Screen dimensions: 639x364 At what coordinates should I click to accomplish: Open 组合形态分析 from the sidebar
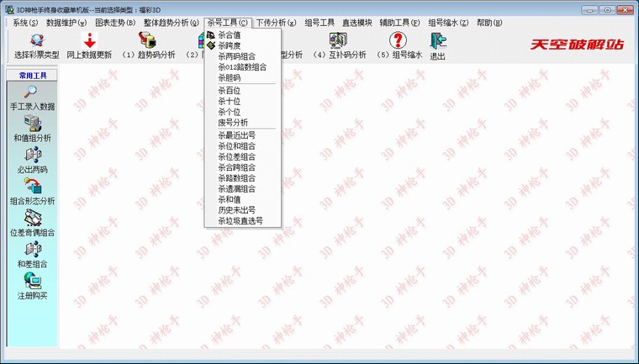32,187
